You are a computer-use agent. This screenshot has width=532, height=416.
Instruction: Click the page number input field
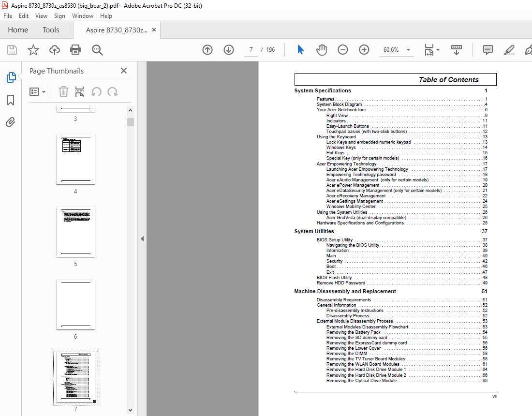(251, 50)
